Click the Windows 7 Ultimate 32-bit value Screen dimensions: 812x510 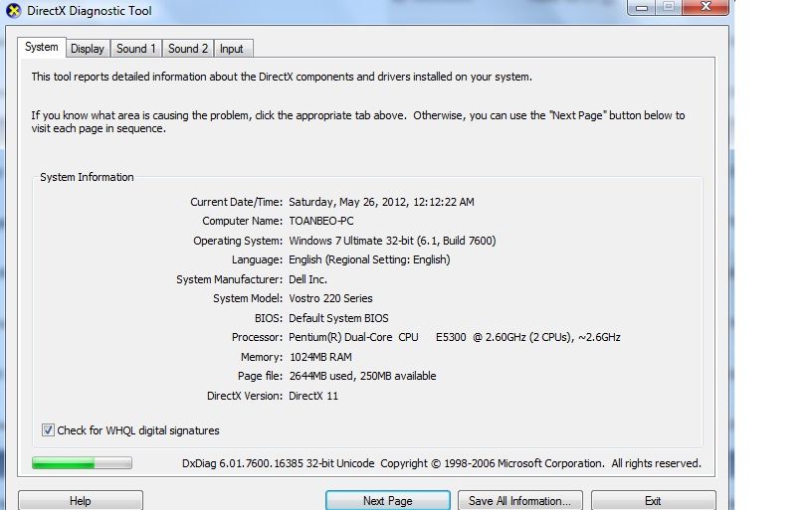(392, 241)
